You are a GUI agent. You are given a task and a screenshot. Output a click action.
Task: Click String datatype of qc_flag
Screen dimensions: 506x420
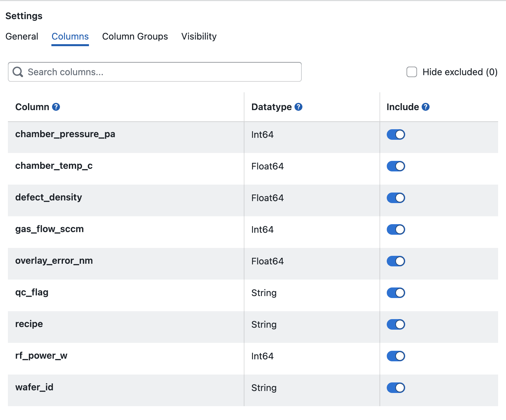pyautogui.click(x=264, y=293)
